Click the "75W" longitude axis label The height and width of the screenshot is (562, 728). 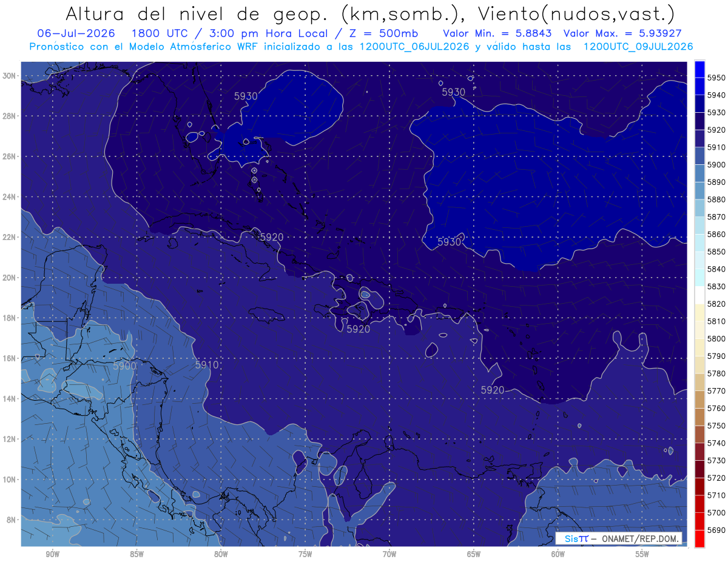305,555
